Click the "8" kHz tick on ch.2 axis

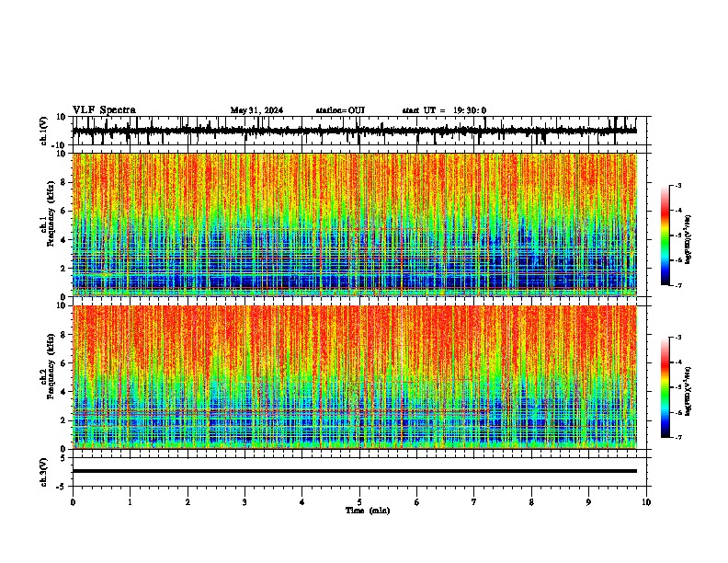point(63,335)
